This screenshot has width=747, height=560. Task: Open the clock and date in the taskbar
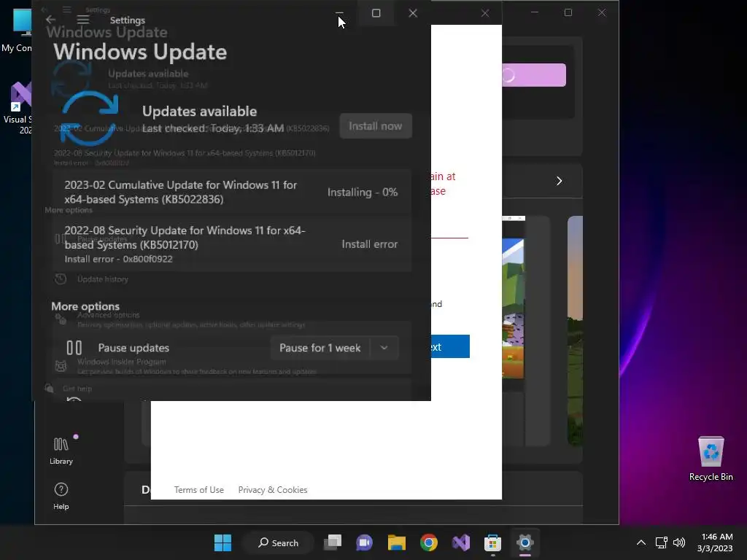[x=715, y=542]
